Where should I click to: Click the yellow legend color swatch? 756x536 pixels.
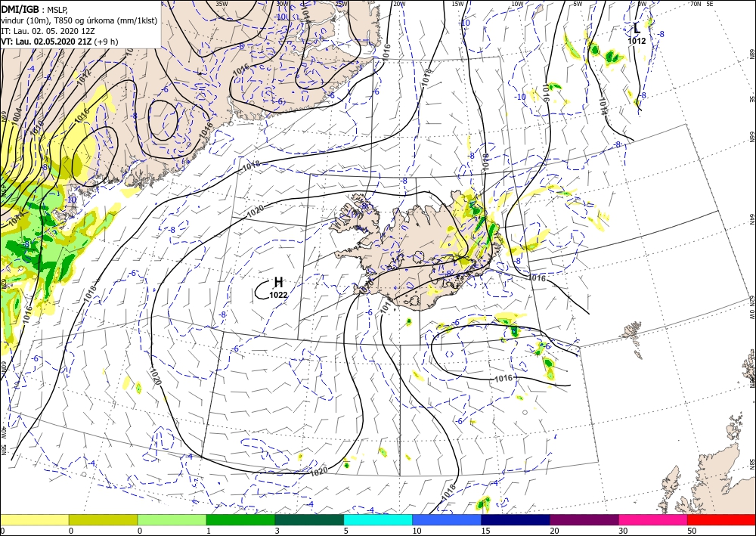pos(34,519)
